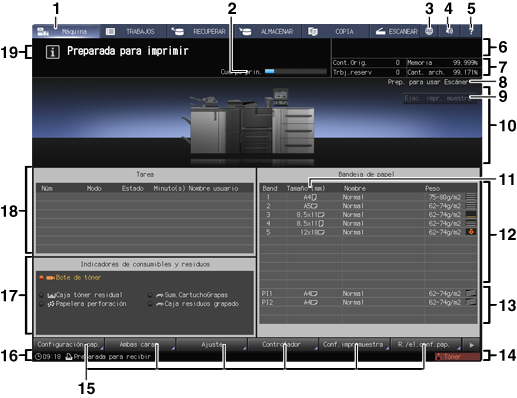
Task: Click the Nombre usuario column header
Action: tap(213, 189)
